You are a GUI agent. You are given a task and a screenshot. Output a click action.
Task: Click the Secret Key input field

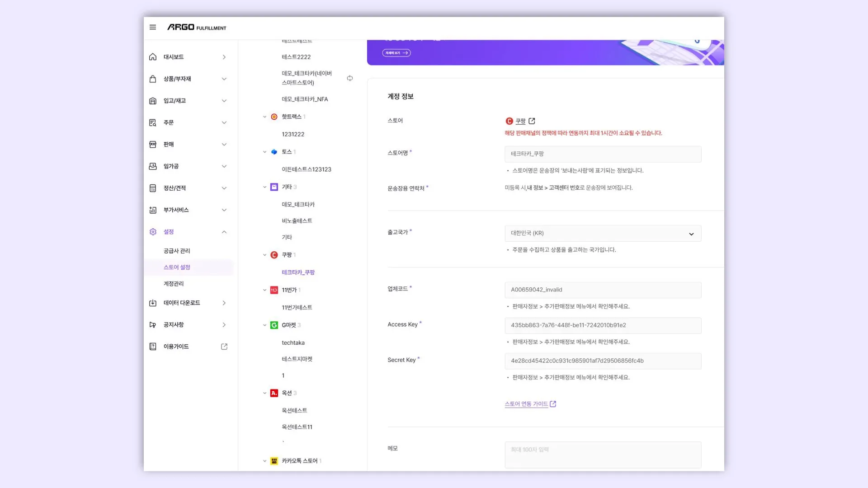click(603, 361)
